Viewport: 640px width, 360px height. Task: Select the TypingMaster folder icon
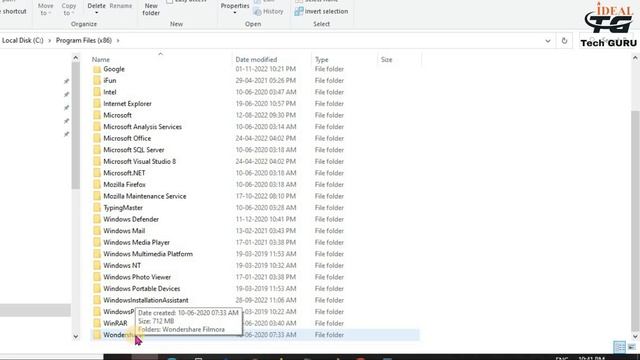(97, 208)
